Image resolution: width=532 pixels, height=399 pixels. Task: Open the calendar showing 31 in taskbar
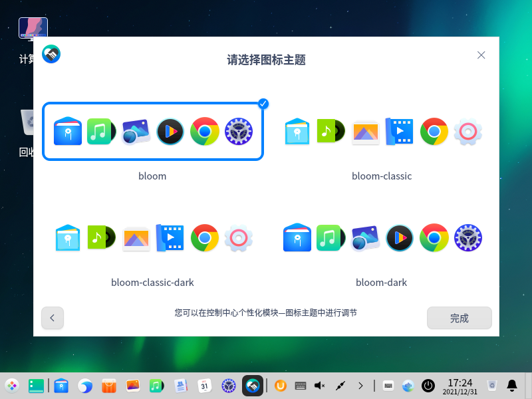tap(205, 386)
